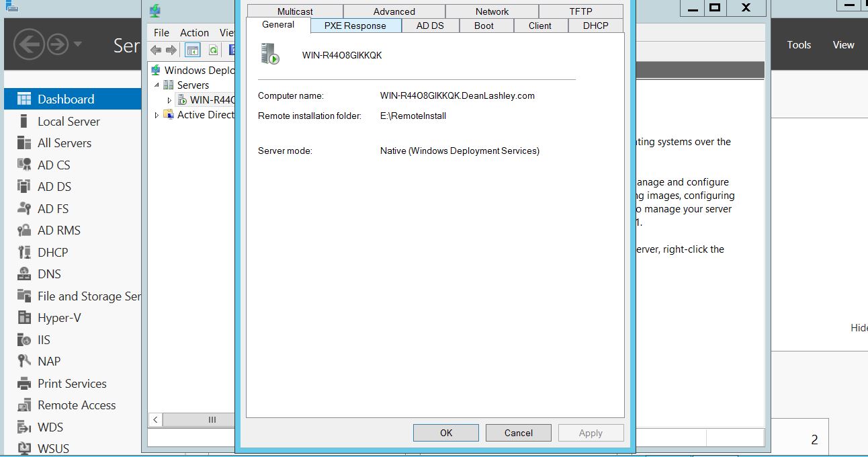Screen dimensions: 868x457
Task: Switch to the Advanced tab
Action: pyautogui.click(x=394, y=11)
